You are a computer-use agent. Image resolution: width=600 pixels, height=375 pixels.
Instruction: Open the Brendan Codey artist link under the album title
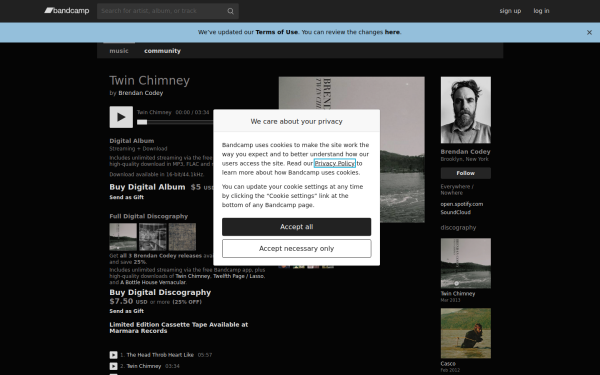(x=140, y=93)
